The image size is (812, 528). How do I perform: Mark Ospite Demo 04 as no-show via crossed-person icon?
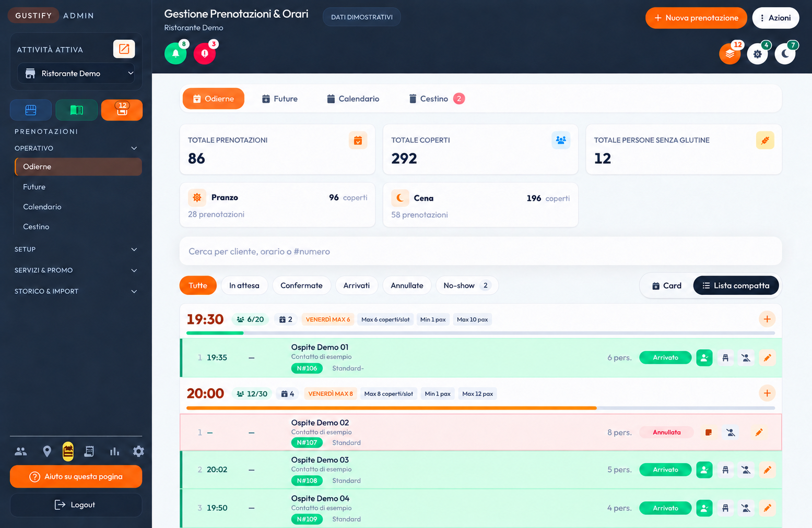click(746, 508)
